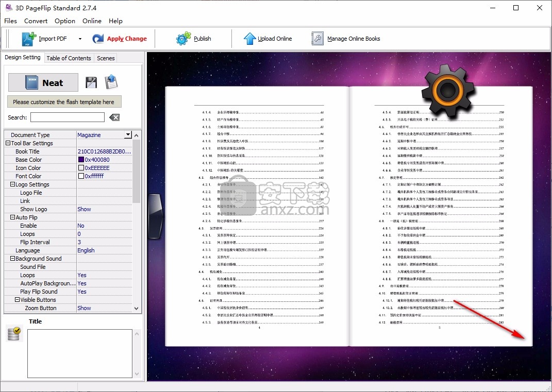Collapse the Tool Bar Settings group
The image size is (552, 392).
8,143
